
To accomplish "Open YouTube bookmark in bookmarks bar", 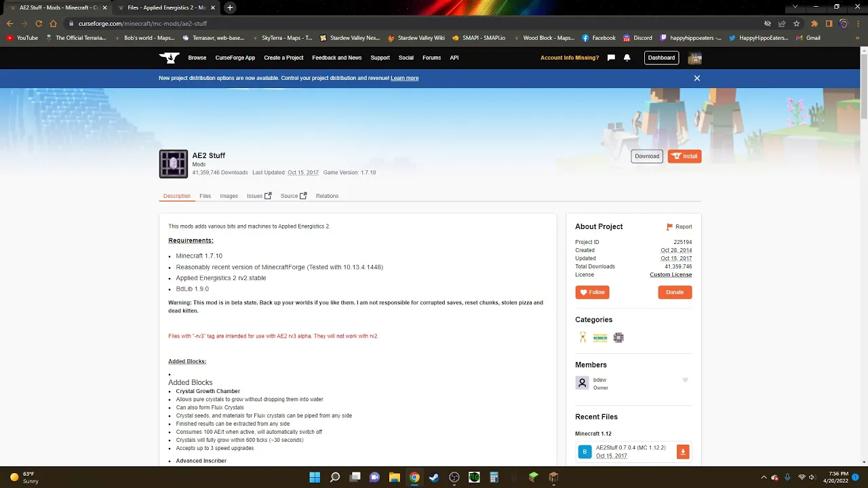I will pos(22,38).
